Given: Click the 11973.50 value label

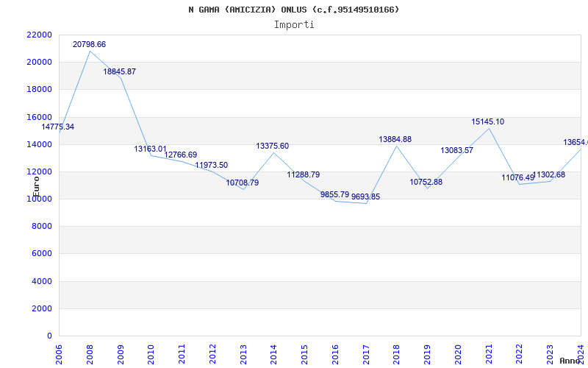Looking at the screenshot, I should [212, 165].
